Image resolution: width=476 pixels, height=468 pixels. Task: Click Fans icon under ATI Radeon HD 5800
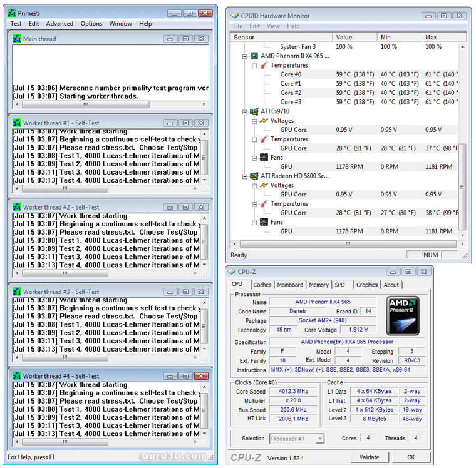264,222
